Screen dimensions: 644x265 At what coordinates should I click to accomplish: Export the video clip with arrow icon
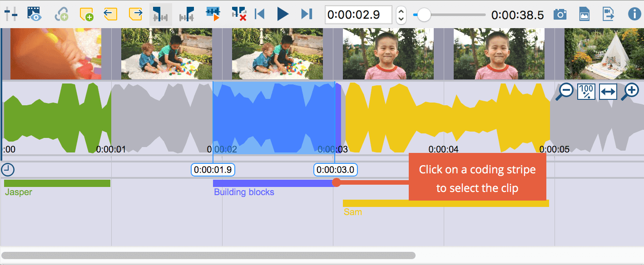[x=608, y=14]
